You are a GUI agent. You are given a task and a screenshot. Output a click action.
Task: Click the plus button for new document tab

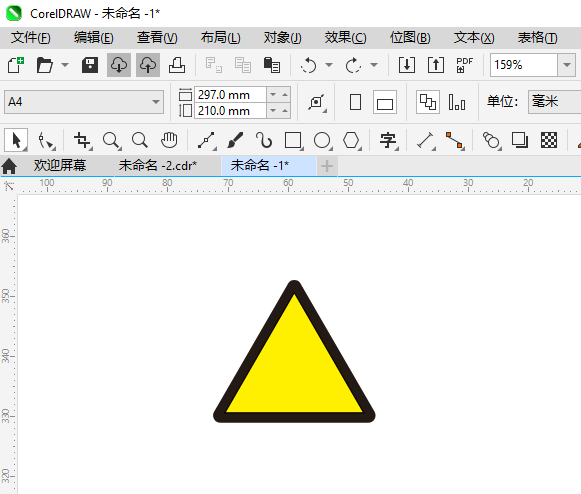click(327, 166)
